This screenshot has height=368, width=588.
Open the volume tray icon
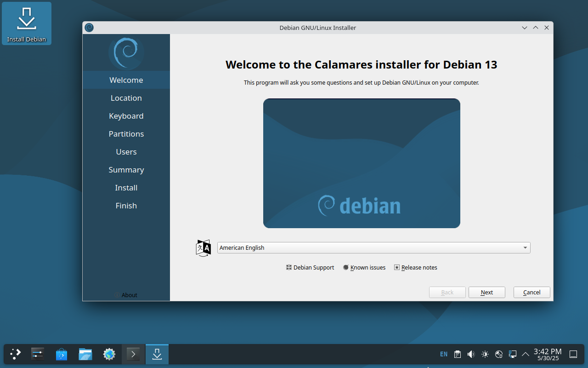click(x=471, y=354)
